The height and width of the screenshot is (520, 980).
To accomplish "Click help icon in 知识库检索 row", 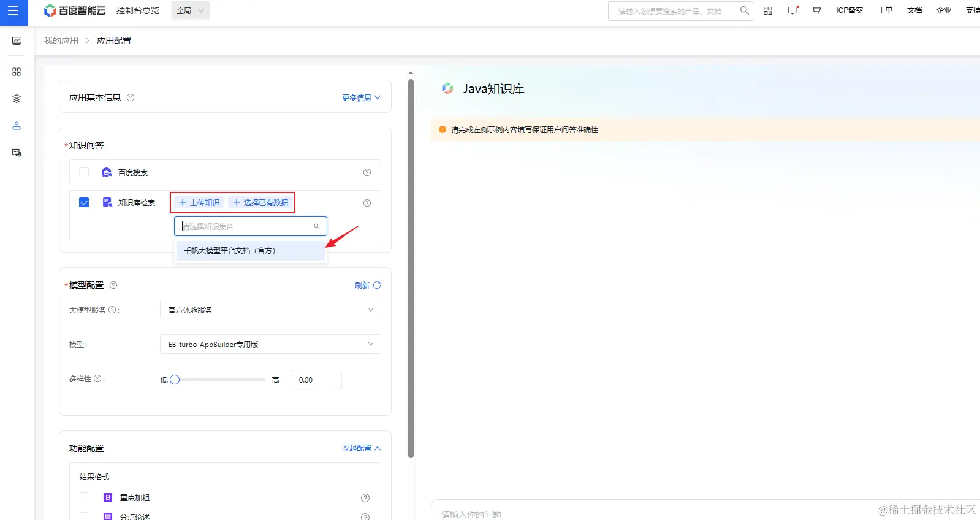I will pos(367,203).
